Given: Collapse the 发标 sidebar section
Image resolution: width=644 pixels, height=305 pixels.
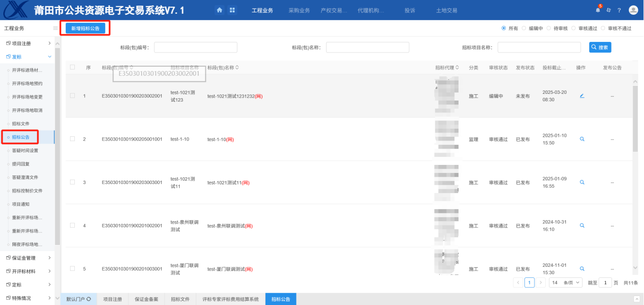Looking at the screenshot, I should [29, 57].
